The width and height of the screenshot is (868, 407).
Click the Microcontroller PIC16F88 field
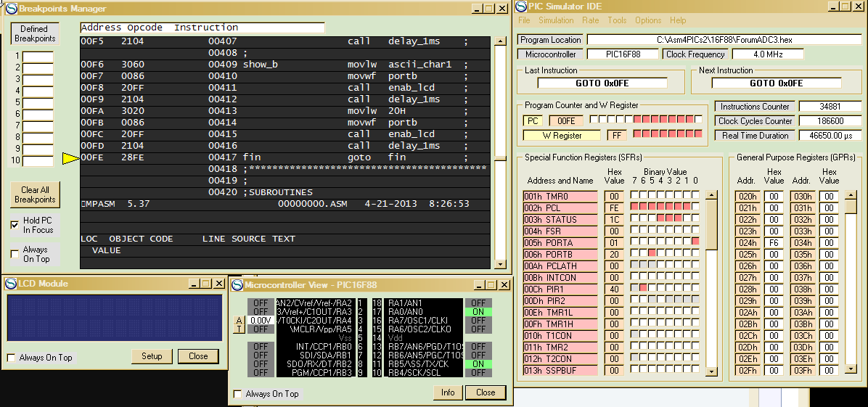tap(623, 54)
